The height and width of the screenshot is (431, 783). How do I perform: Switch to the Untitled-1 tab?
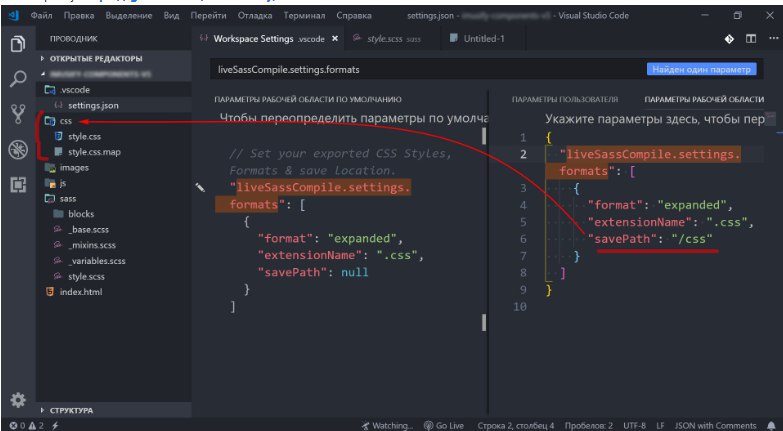482,38
